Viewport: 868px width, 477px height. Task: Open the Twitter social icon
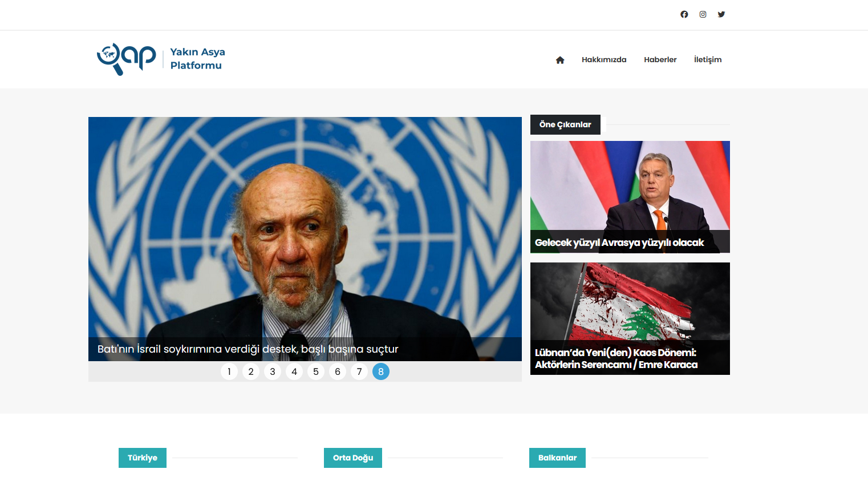click(x=721, y=14)
